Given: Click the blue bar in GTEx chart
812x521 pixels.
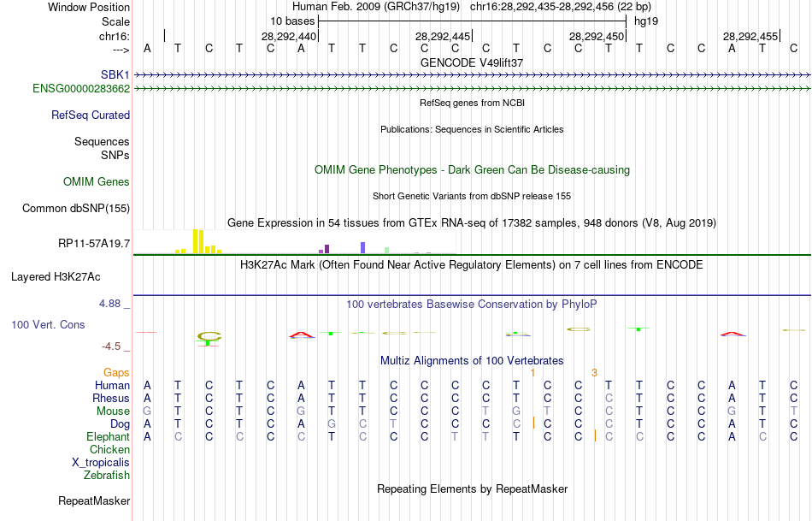Looking at the screenshot, I should [363, 248].
